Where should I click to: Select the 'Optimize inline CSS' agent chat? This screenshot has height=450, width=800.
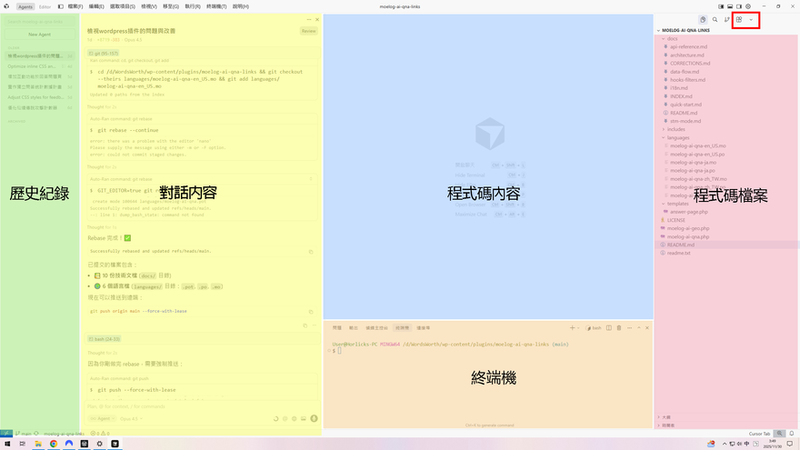39,66
